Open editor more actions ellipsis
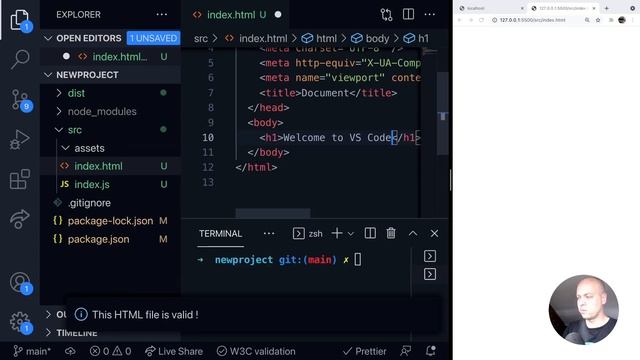Image resolution: width=640 pixels, height=360 pixels. point(429,15)
